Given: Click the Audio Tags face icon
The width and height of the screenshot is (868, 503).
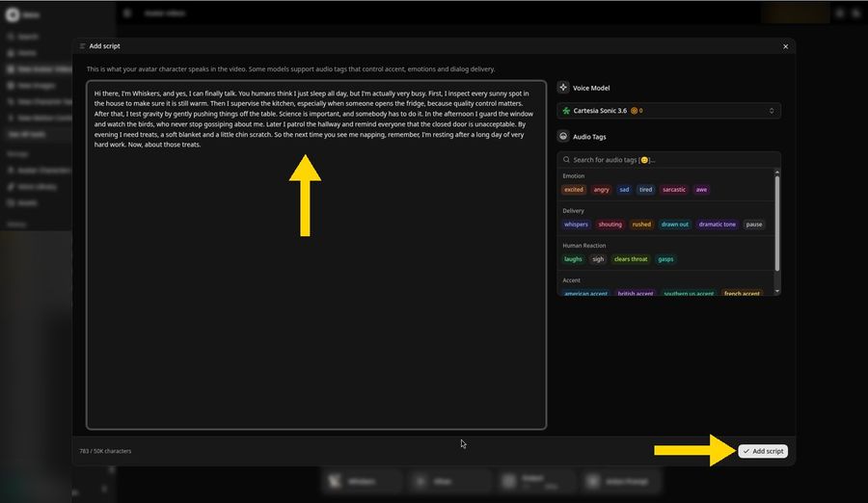Looking at the screenshot, I should (563, 136).
